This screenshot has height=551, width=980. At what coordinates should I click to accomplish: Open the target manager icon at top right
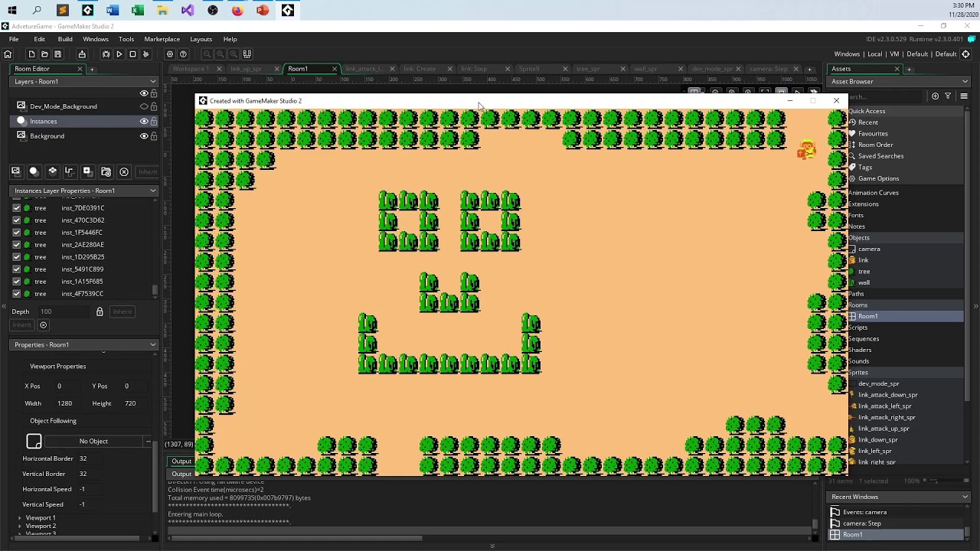click(965, 54)
